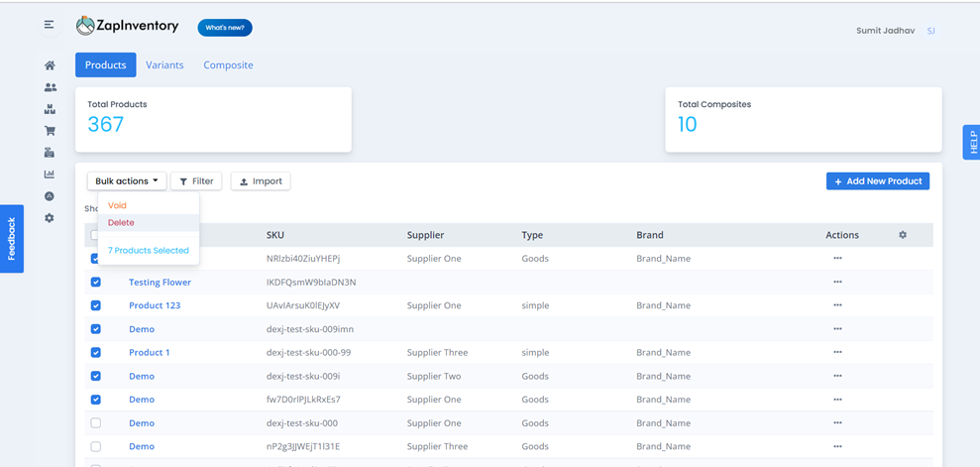The image size is (980, 467).
Task: Click the table column settings gear icon
Action: coord(902,235)
